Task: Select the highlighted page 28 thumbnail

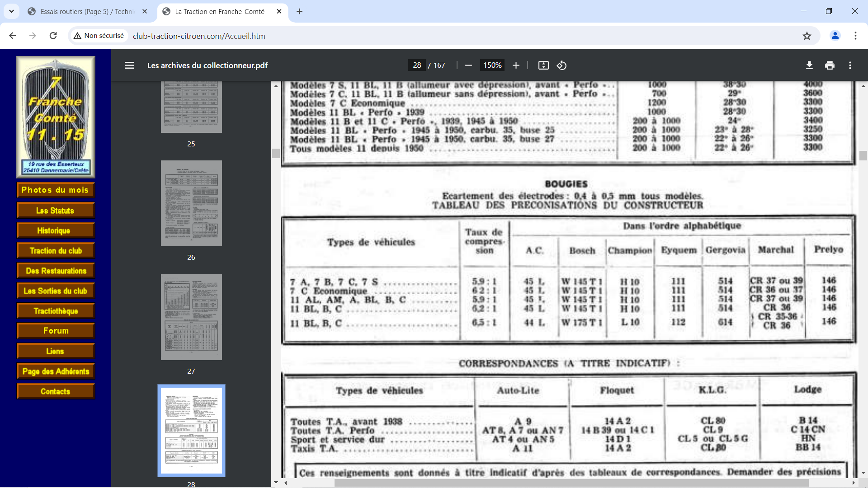Action: (x=191, y=431)
